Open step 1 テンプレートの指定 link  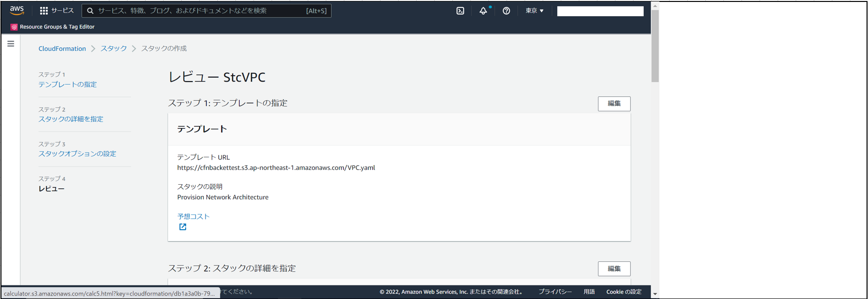click(67, 85)
